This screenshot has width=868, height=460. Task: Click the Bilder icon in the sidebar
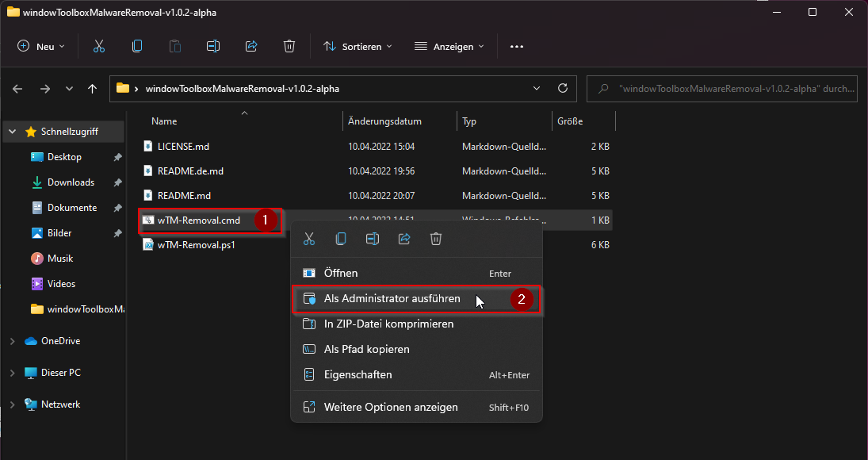coord(37,233)
